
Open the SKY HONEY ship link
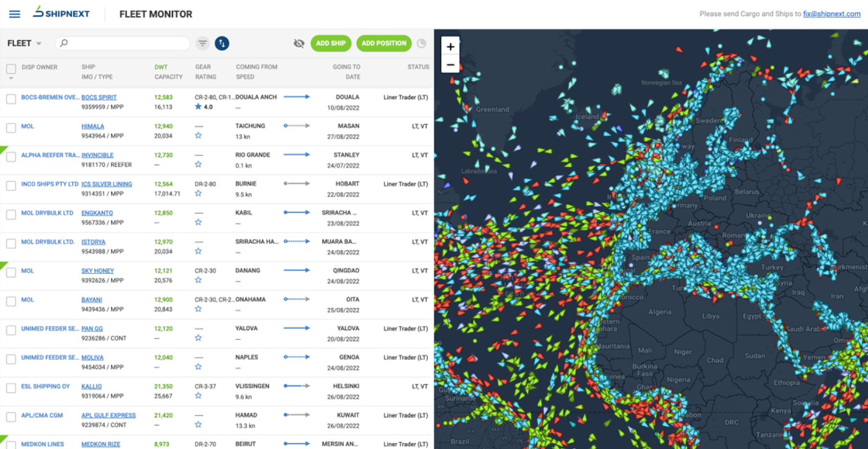pyautogui.click(x=98, y=271)
